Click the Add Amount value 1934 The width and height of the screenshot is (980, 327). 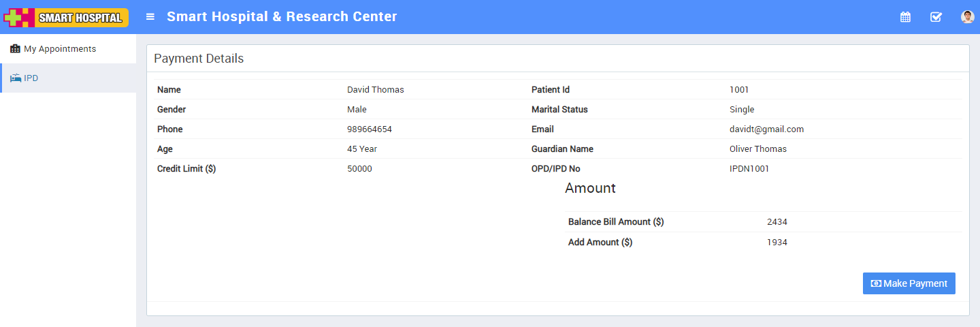click(777, 243)
